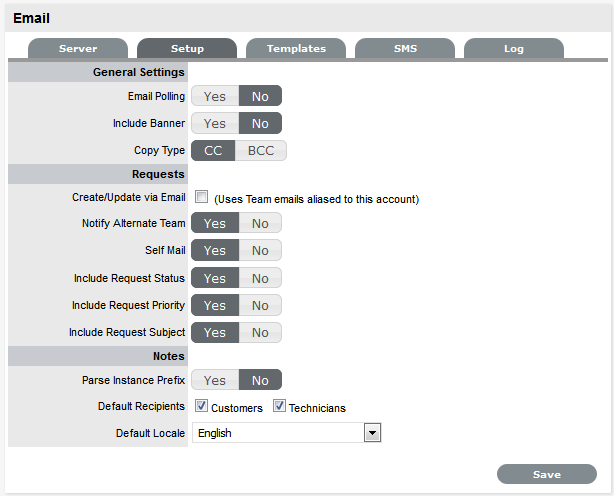Viewport: 614px width, 496px height.
Task: Uncheck the Customers default recipient
Action: pos(201,407)
